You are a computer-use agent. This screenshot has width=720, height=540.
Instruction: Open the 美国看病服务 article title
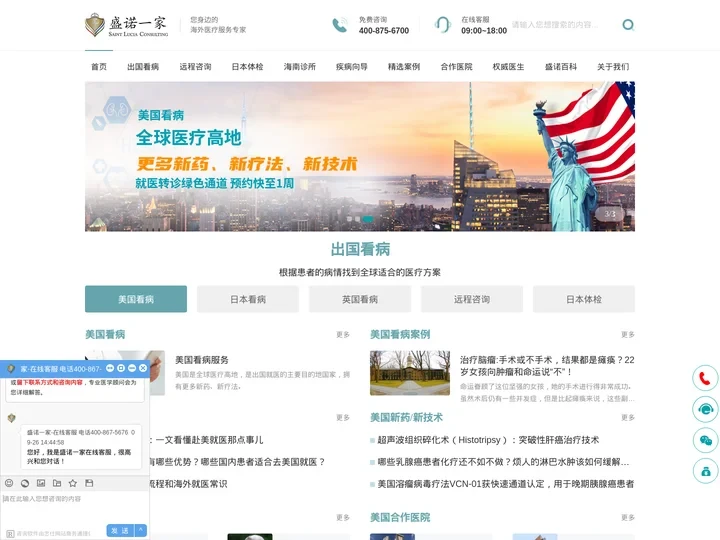(202, 360)
